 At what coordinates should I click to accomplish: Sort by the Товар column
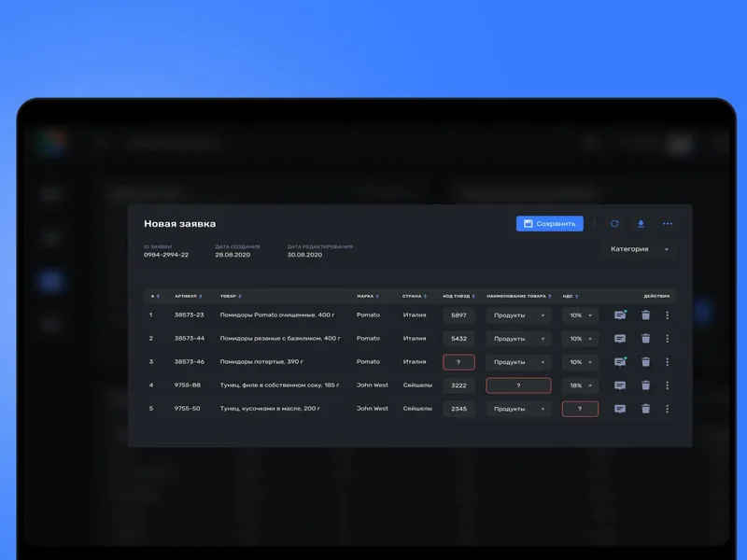(231, 296)
